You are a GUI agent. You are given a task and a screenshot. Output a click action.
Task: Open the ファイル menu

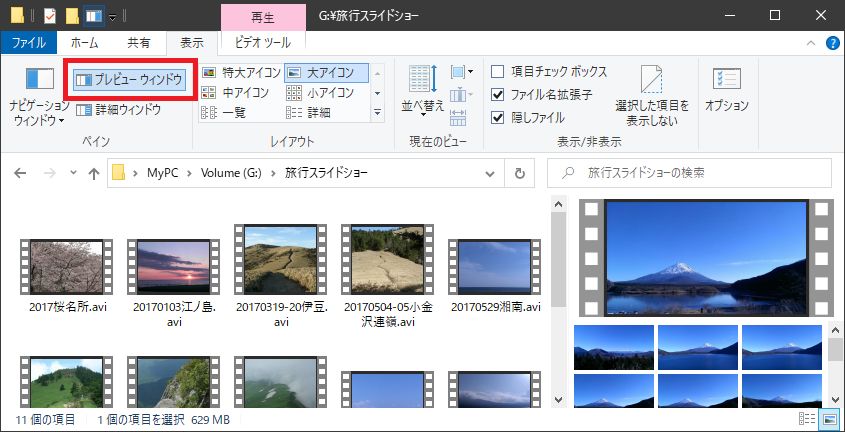tap(29, 43)
